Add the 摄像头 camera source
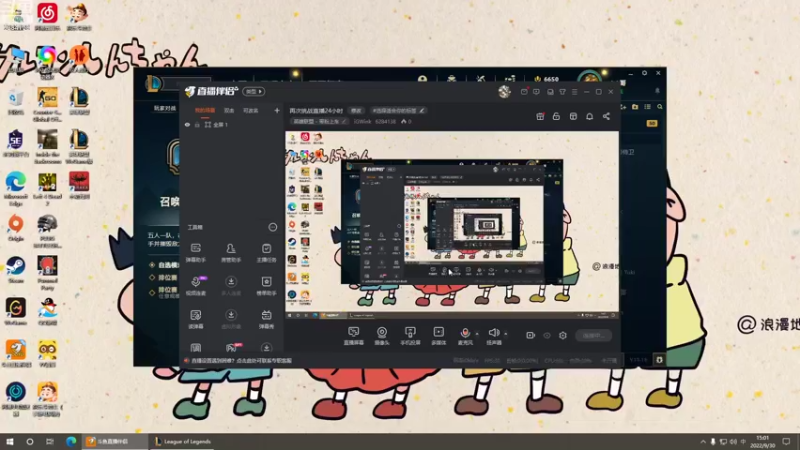800x450 pixels. point(382,336)
